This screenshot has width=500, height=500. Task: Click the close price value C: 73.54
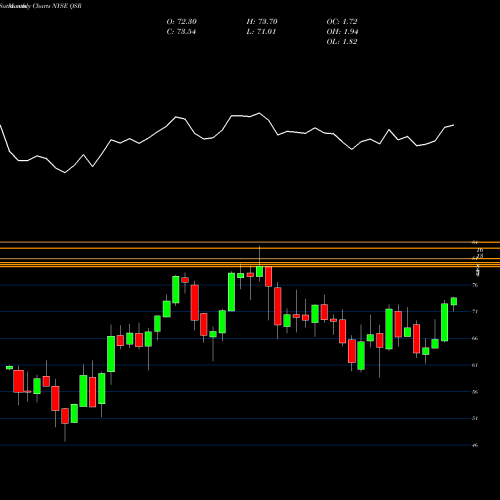[x=181, y=32]
